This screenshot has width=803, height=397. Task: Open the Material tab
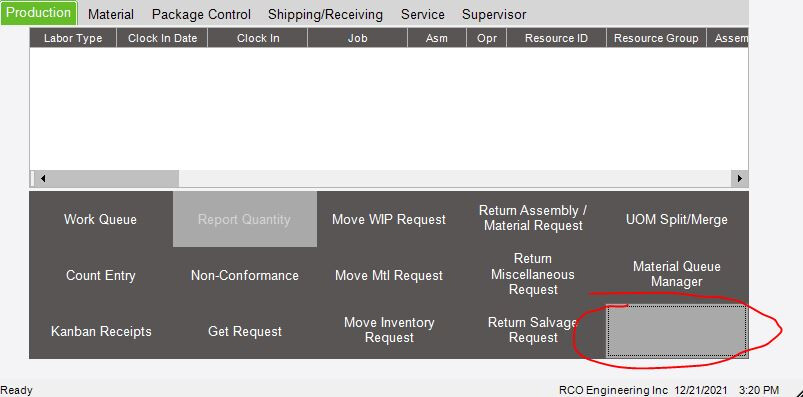(x=111, y=14)
